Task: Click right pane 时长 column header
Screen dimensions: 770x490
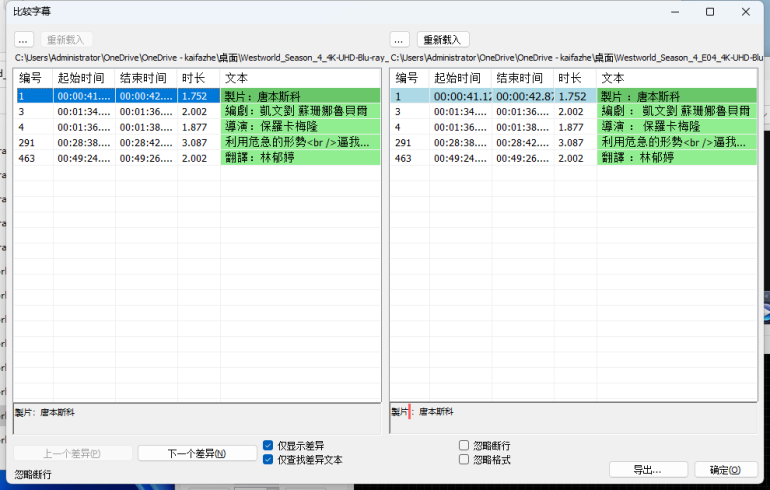Action: click(x=576, y=78)
